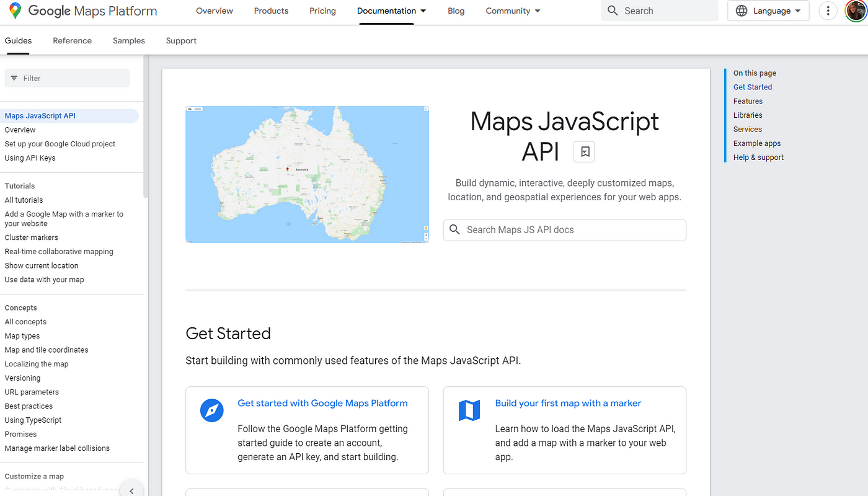Open All tutorials in sidebar

pyautogui.click(x=24, y=200)
